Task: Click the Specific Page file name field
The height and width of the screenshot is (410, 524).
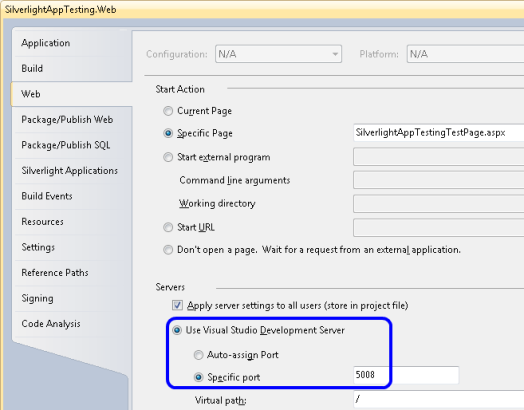Action: point(438,133)
